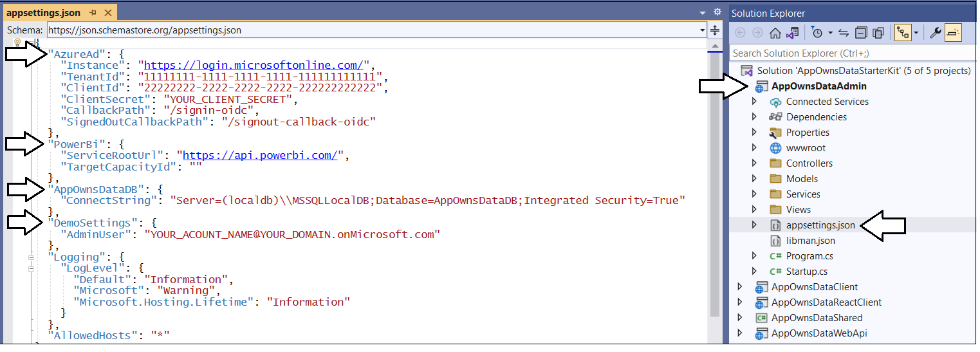Open the Properties wrench icon
Image resolution: width=980 pixels, height=352 pixels.
click(936, 32)
